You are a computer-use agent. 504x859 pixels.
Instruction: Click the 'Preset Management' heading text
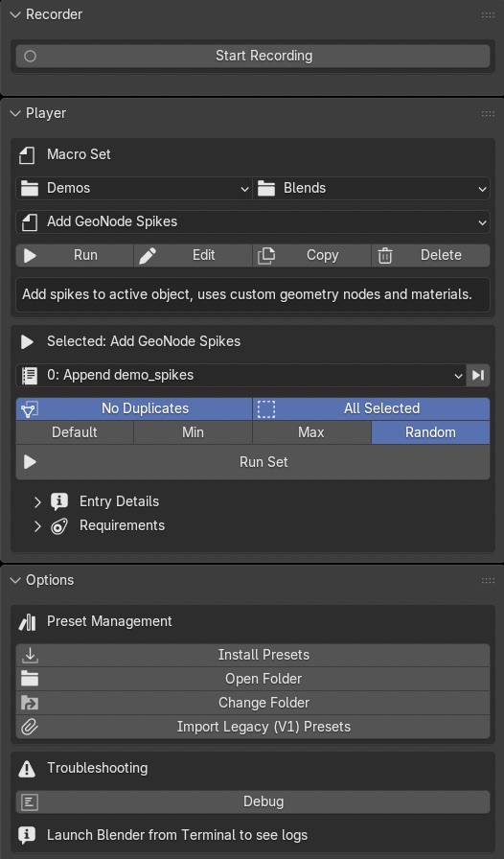pos(109,622)
